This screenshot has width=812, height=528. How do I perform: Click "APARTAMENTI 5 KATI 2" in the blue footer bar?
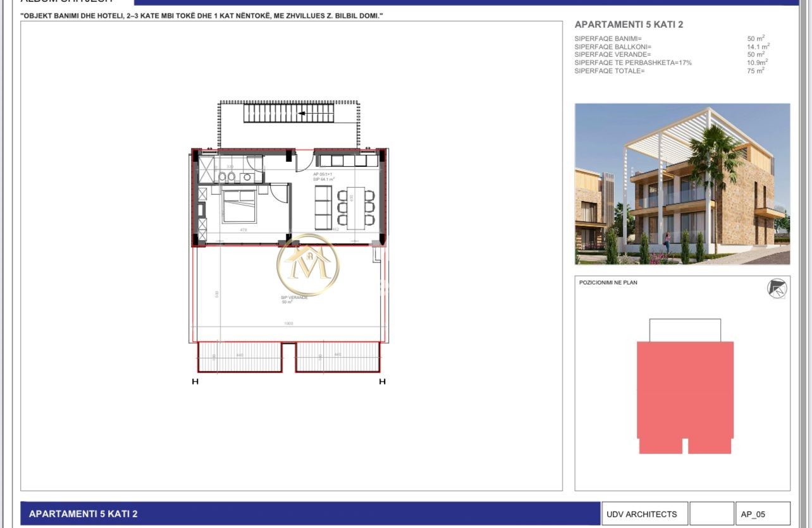(x=83, y=514)
